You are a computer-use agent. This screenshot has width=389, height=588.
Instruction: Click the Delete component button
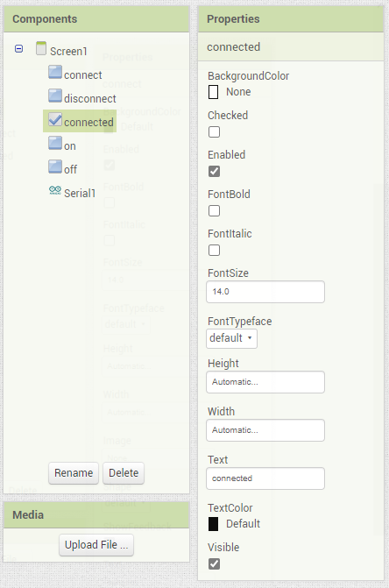click(x=124, y=473)
